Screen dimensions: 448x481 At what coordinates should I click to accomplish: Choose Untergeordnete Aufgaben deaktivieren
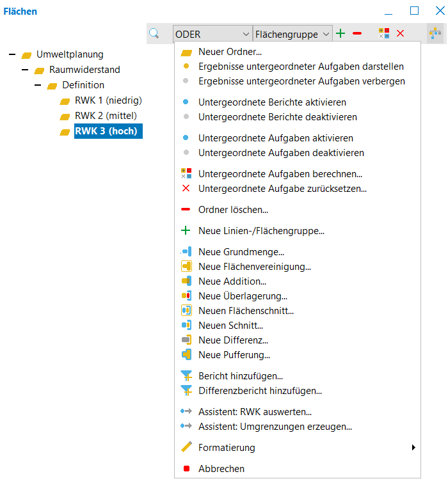click(x=281, y=153)
